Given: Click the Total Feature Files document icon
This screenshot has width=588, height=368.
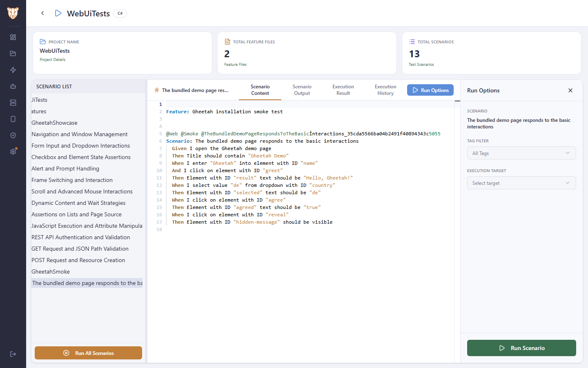Looking at the screenshot, I should coord(227,42).
